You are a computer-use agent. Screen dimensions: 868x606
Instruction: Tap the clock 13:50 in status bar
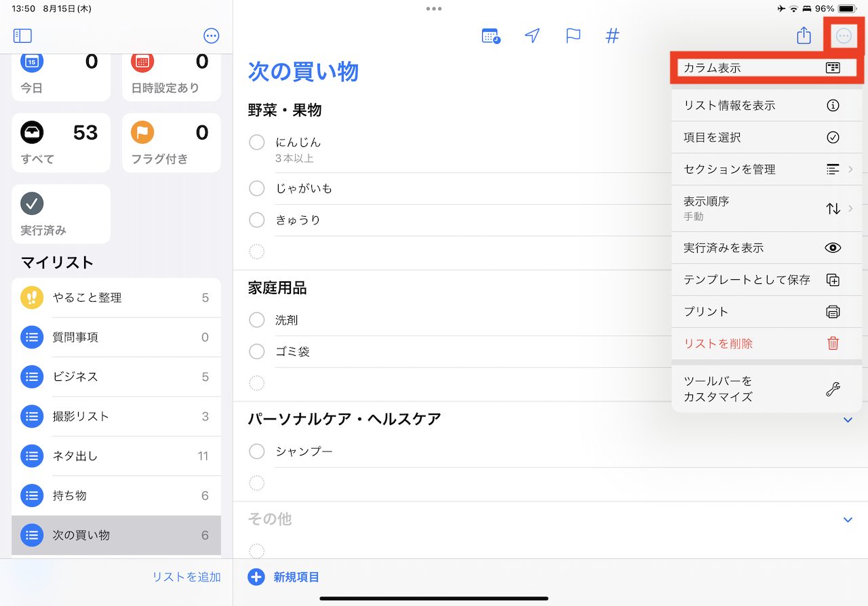24,9
